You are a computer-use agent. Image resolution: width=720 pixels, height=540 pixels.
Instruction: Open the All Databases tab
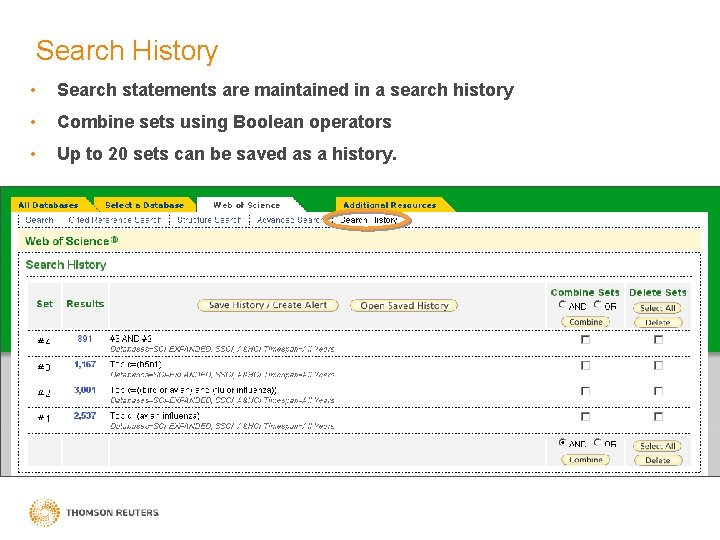(48, 205)
